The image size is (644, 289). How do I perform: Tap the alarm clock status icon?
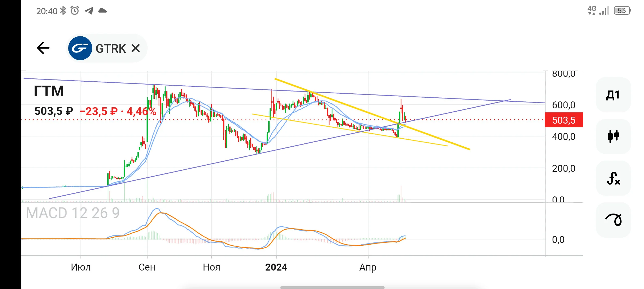75,11
